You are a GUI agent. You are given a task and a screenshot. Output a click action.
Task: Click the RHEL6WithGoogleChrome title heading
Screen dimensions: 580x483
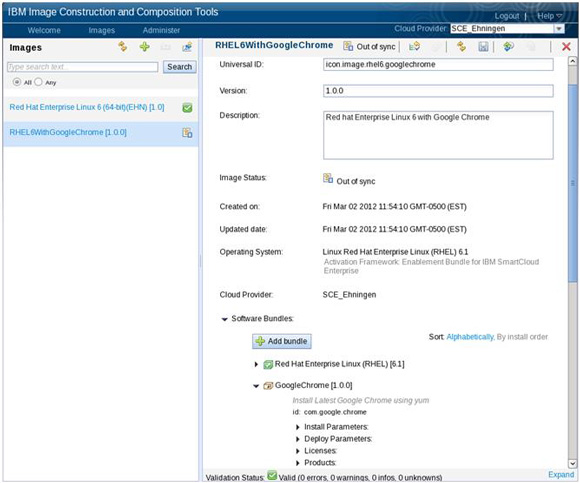(x=274, y=45)
